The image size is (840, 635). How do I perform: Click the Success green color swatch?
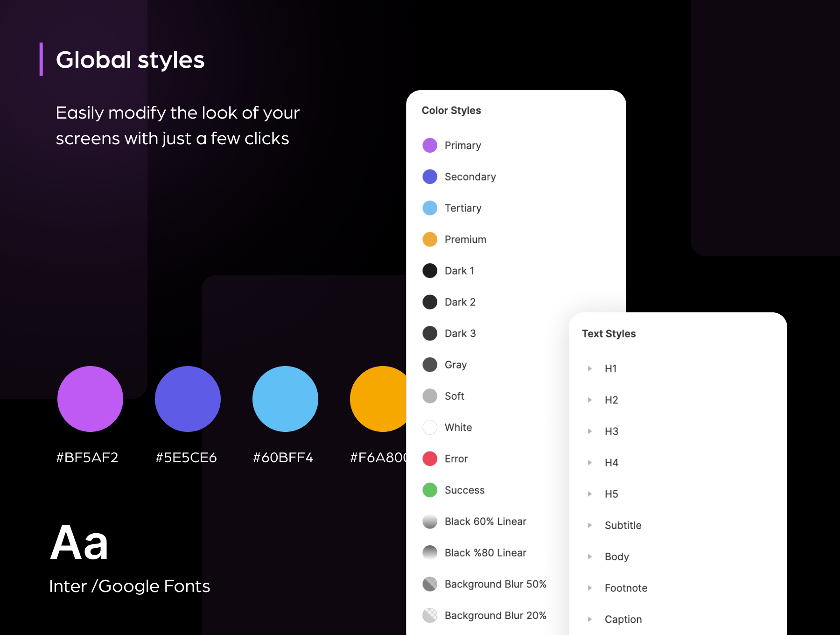click(x=429, y=490)
